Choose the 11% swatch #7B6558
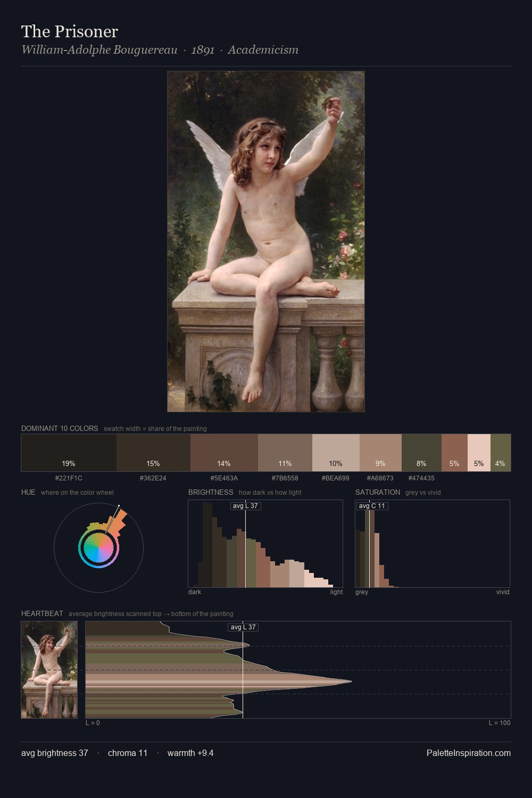This screenshot has height=798, width=532. (285, 453)
